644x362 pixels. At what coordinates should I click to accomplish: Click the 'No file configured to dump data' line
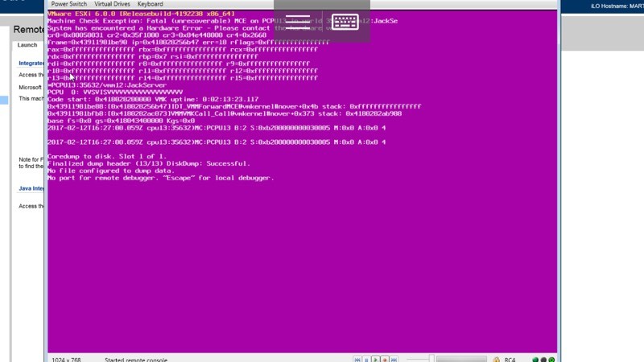pyautogui.click(x=111, y=171)
